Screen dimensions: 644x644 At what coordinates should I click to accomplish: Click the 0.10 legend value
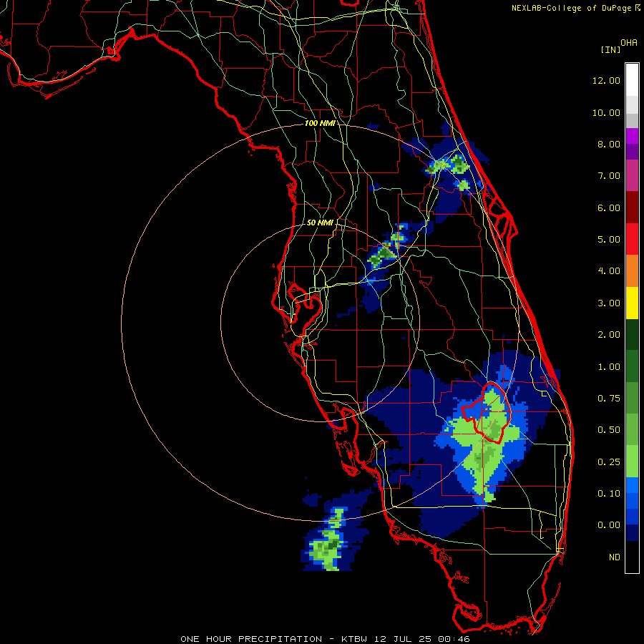pyautogui.click(x=609, y=494)
